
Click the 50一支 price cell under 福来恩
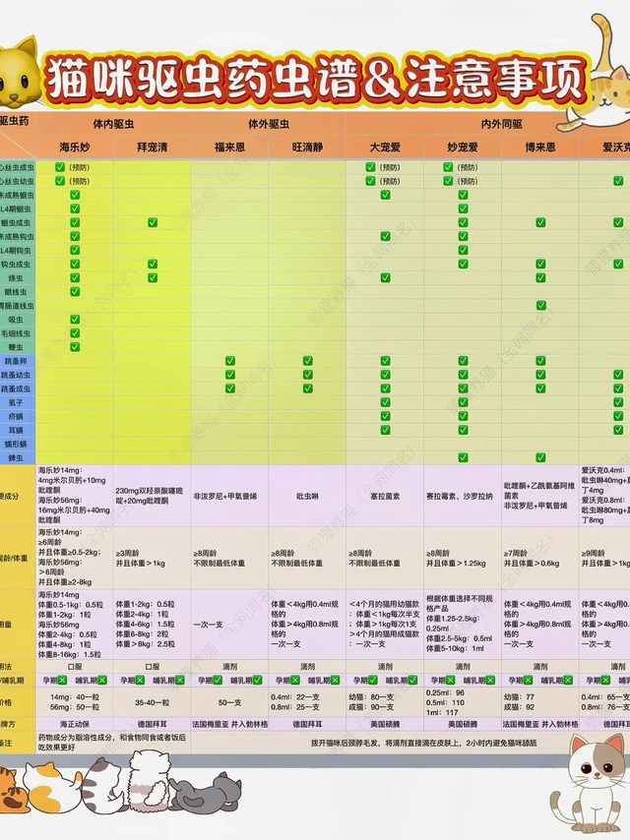(229, 703)
